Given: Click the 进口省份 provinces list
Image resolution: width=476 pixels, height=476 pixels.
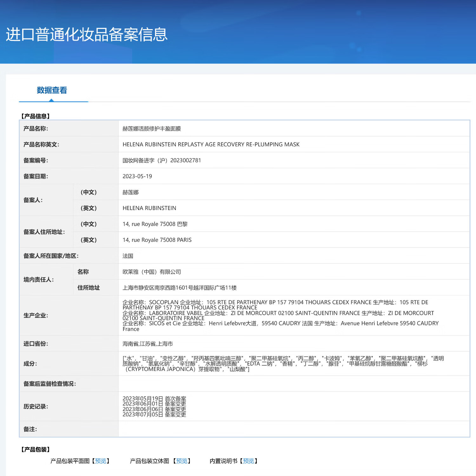Looking at the screenshot, I should coord(148,344).
